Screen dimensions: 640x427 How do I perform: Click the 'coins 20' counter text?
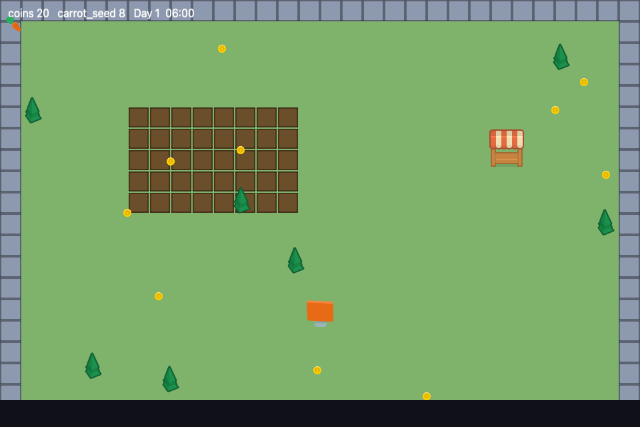29,13
